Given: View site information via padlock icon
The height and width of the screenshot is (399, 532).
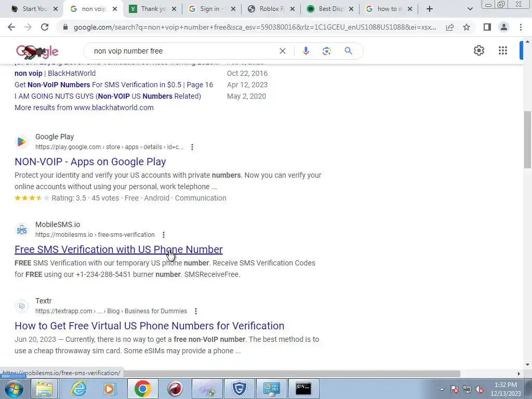Looking at the screenshot, I should tap(65, 27).
